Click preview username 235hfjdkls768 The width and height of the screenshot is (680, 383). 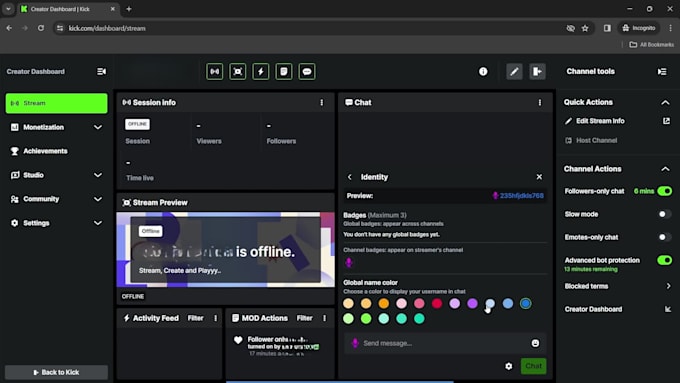click(x=521, y=196)
